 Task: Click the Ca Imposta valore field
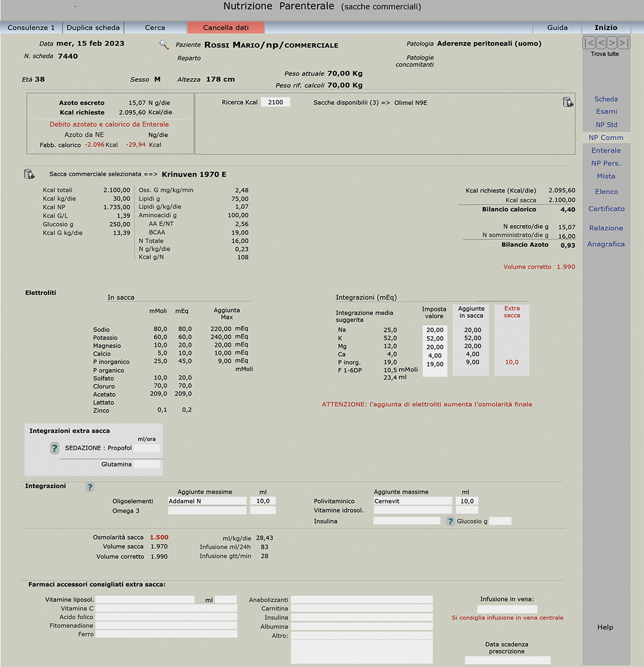click(435, 355)
